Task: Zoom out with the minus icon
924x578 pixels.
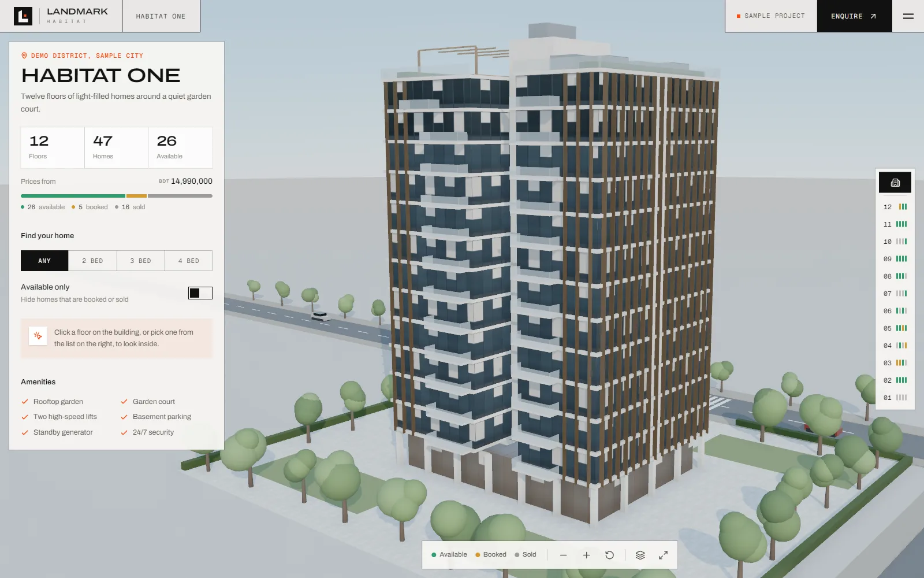Action: tap(564, 555)
